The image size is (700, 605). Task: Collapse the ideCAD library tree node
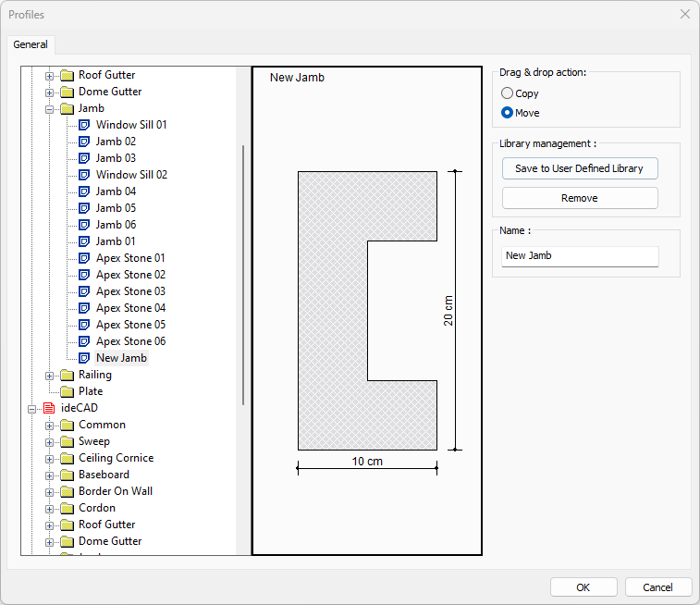point(31,408)
